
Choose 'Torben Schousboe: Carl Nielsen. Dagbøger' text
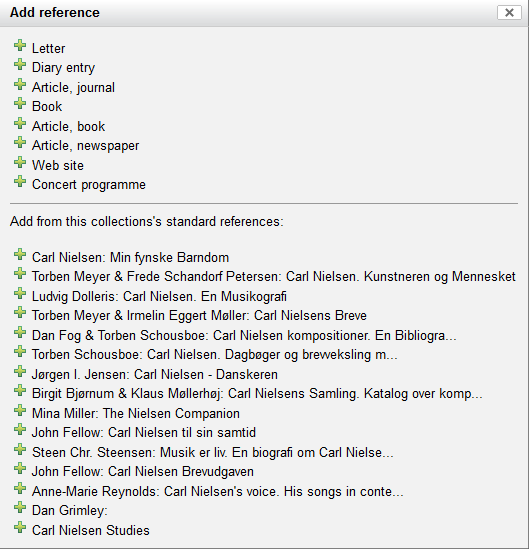[x=215, y=355]
